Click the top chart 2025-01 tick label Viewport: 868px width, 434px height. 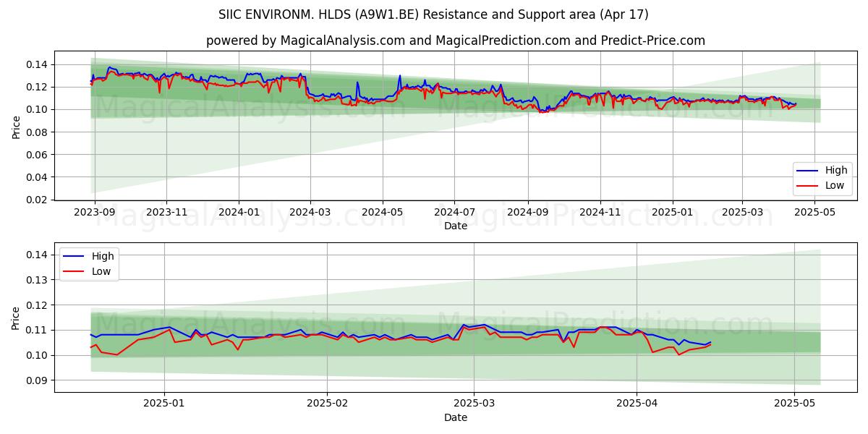tap(672, 212)
